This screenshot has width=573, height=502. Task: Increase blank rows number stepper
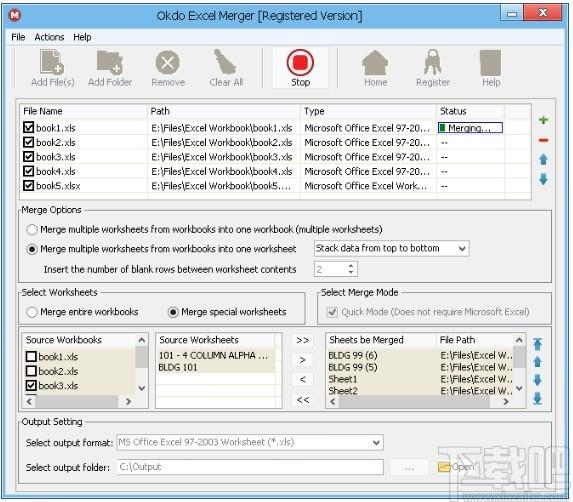coord(351,266)
